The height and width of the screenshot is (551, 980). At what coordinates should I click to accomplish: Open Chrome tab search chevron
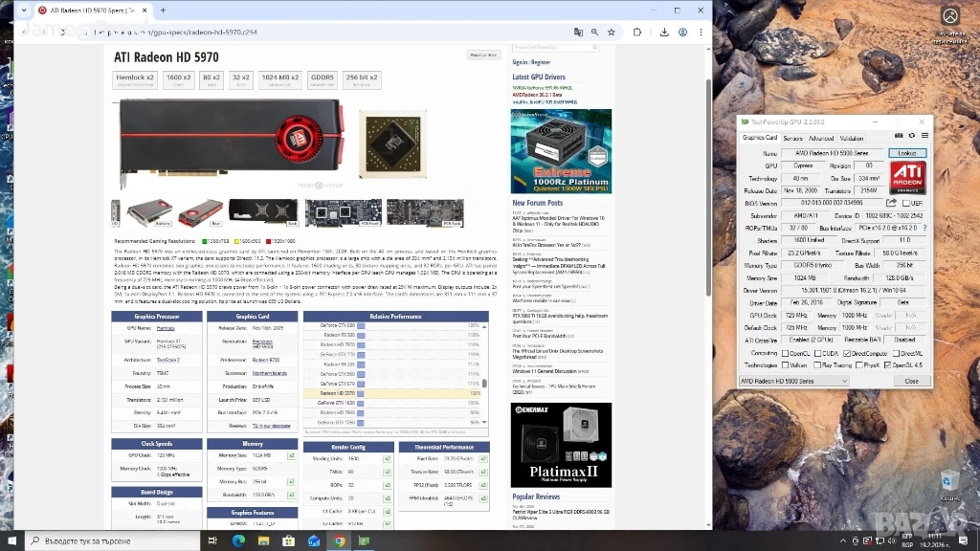[23, 10]
